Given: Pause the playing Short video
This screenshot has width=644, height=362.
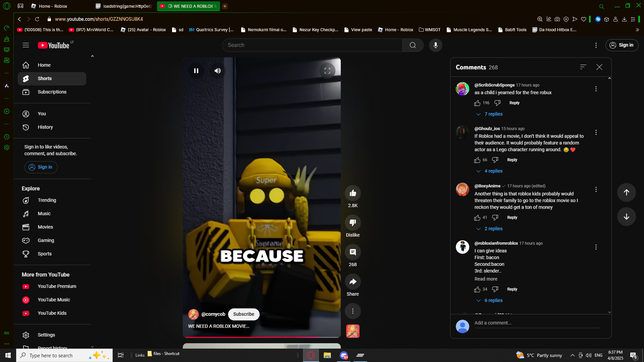Looking at the screenshot, I should coord(196,71).
